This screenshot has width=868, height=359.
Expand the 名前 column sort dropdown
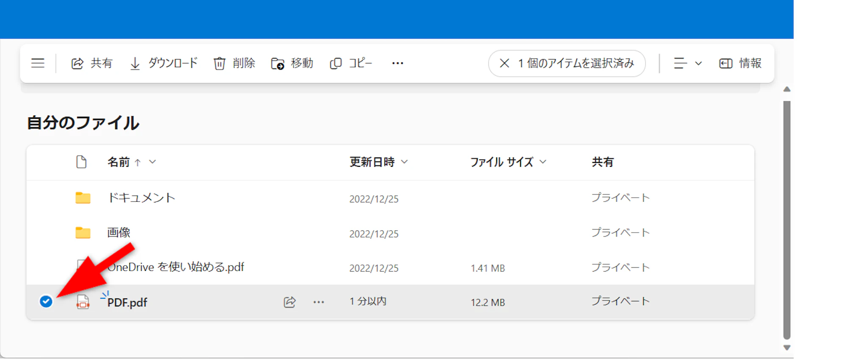[153, 162]
